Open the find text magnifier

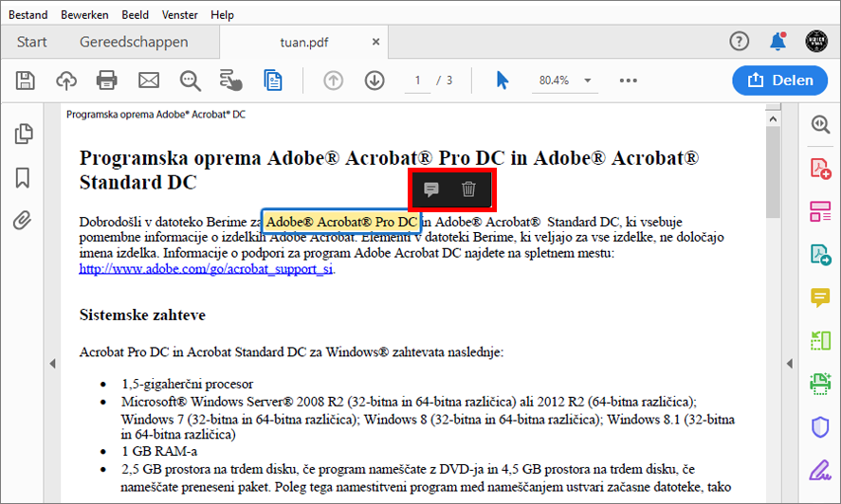click(190, 81)
